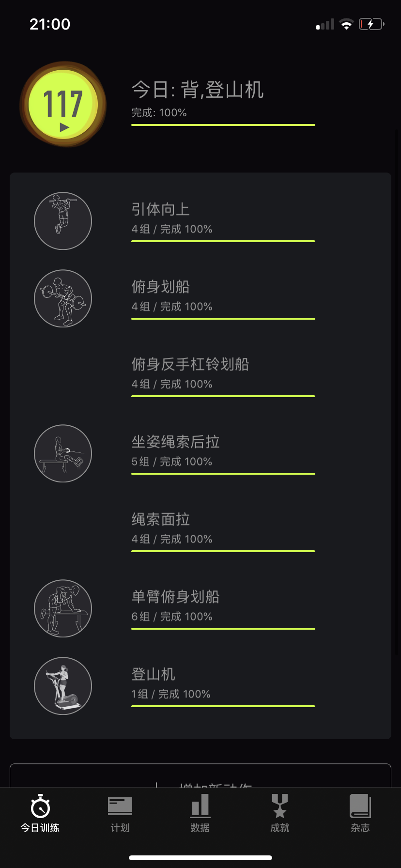
Task: Tap the stair climber machine icon
Action: [63, 686]
